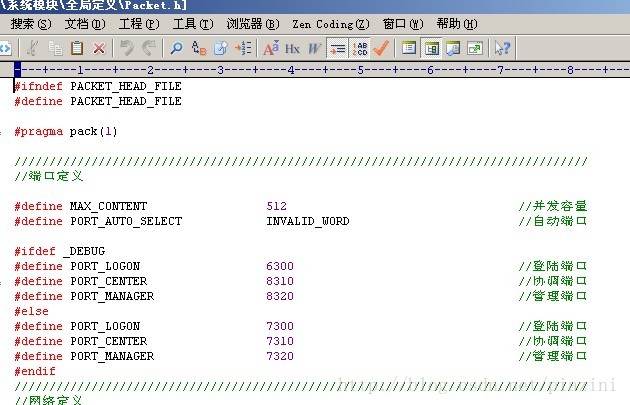This screenshot has height=405, width=630.
Task: Click the red X Delete icon
Action: (99, 48)
